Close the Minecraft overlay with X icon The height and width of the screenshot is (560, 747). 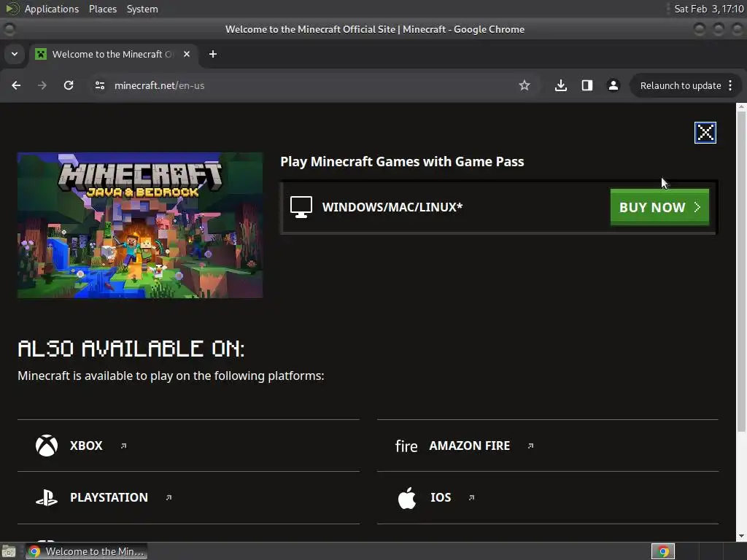coord(705,133)
